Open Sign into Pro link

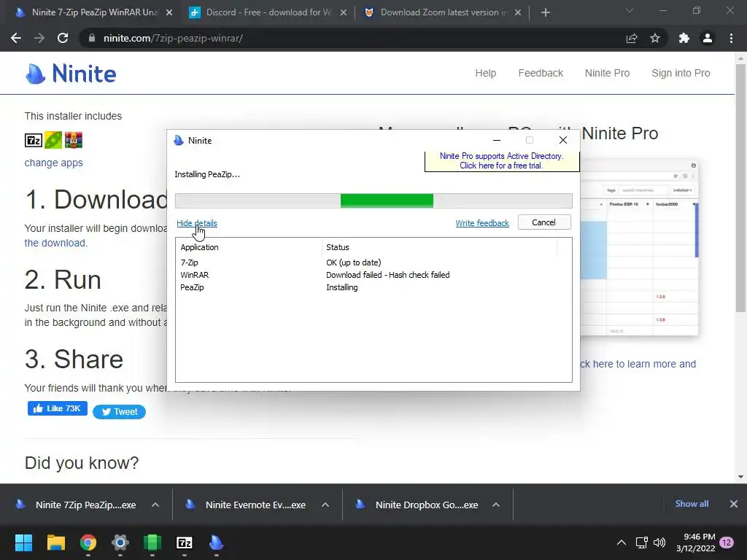pos(681,74)
